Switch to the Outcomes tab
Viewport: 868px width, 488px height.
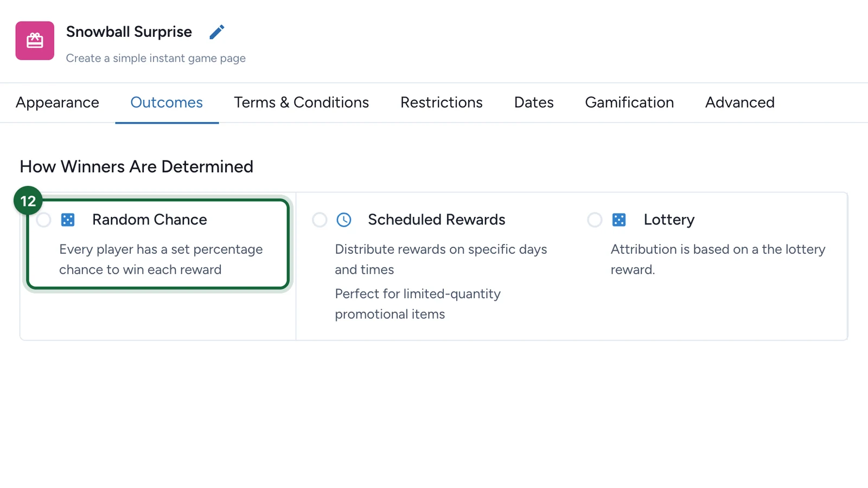tap(167, 102)
